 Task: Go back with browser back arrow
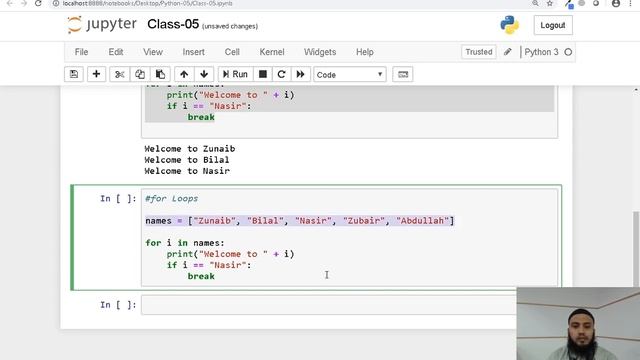pos(10,3)
